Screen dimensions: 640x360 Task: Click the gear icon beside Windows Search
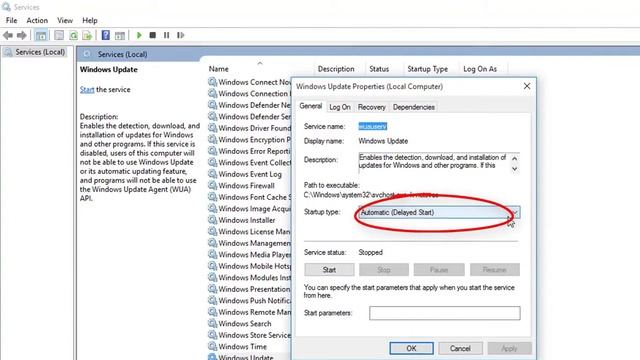[x=212, y=323]
